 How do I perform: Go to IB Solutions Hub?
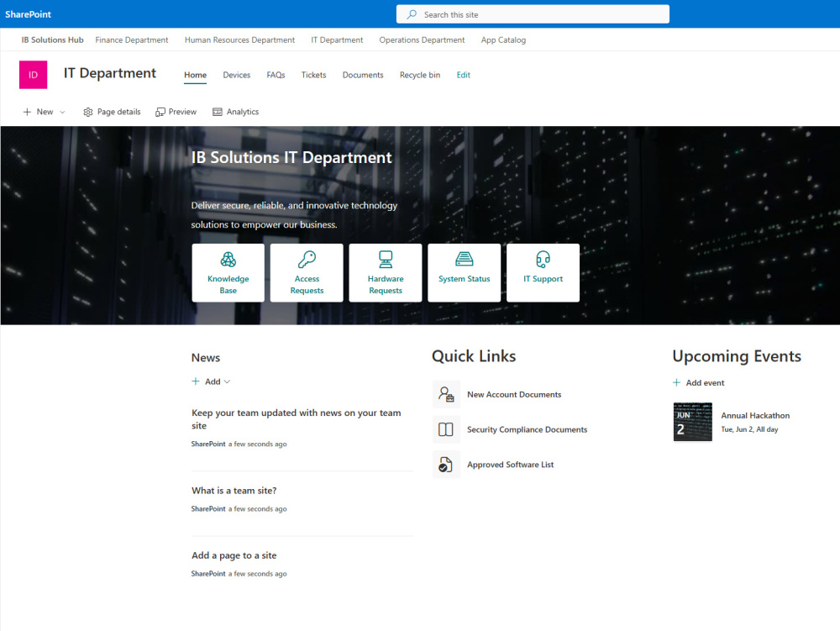[52, 40]
